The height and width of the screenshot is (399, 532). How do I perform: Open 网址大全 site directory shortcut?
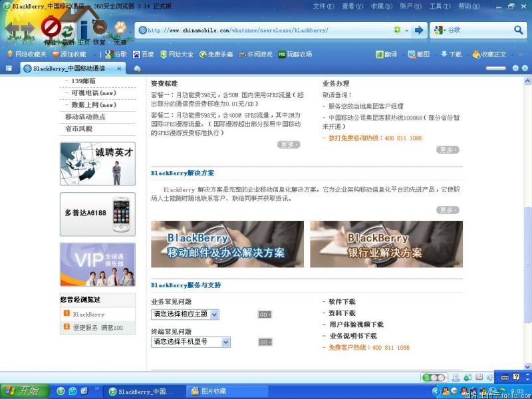tap(177, 55)
